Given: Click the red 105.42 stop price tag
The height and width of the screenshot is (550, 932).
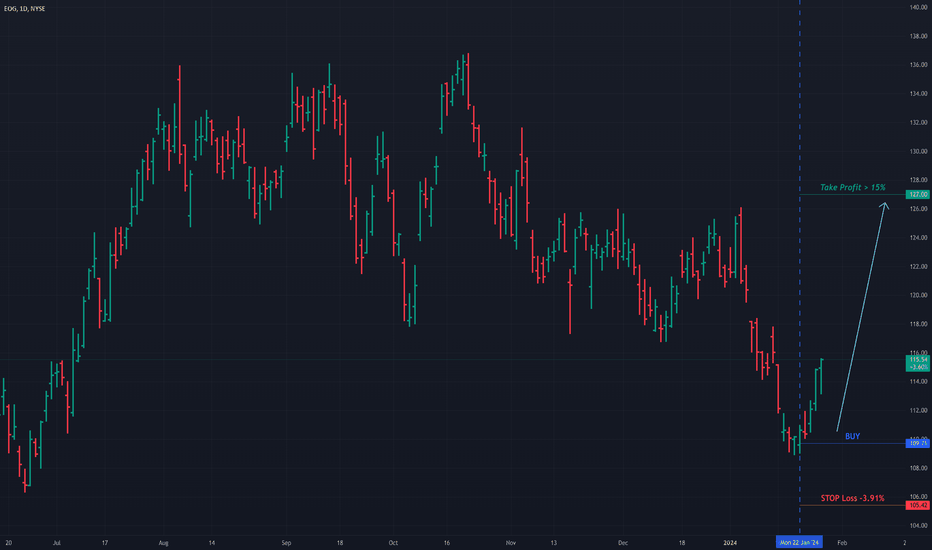Looking at the screenshot, I should 918,505.
